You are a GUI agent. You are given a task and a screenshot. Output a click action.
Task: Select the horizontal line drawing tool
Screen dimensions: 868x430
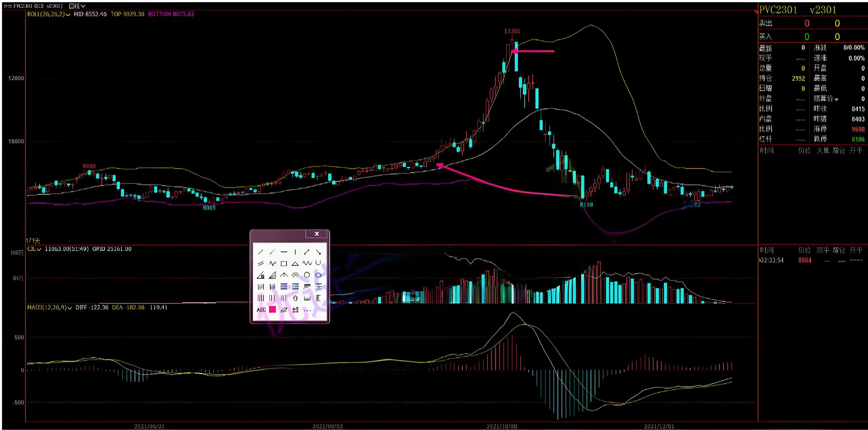(x=284, y=252)
